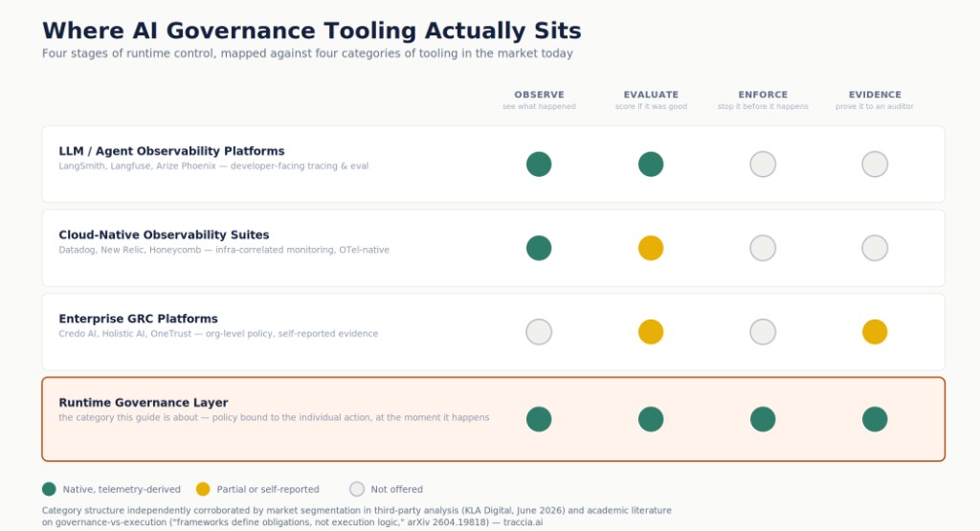Click the empty Enforce dot for Enterprise GRC Platforms
The width and height of the screenshot is (980, 531).
pos(763,332)
